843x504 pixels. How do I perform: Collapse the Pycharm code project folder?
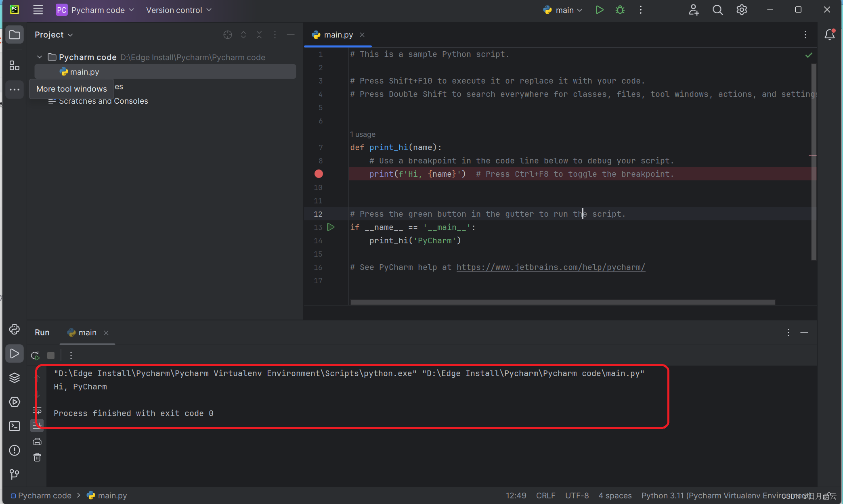pyautogui.click(x=40, y=57)
